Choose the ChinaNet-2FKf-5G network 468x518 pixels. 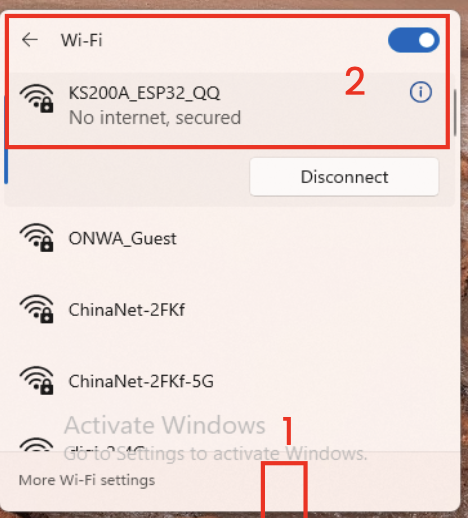pos(229,381)
